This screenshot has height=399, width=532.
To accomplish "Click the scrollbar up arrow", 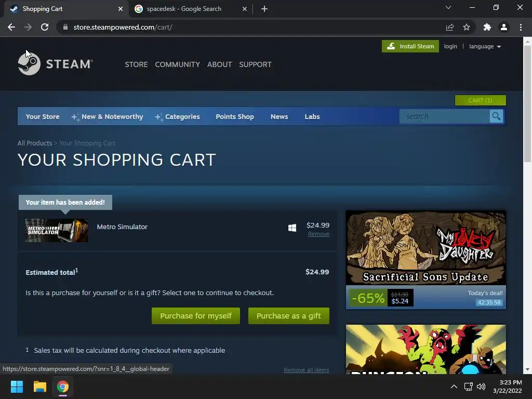I will click(x=527, y=42).
